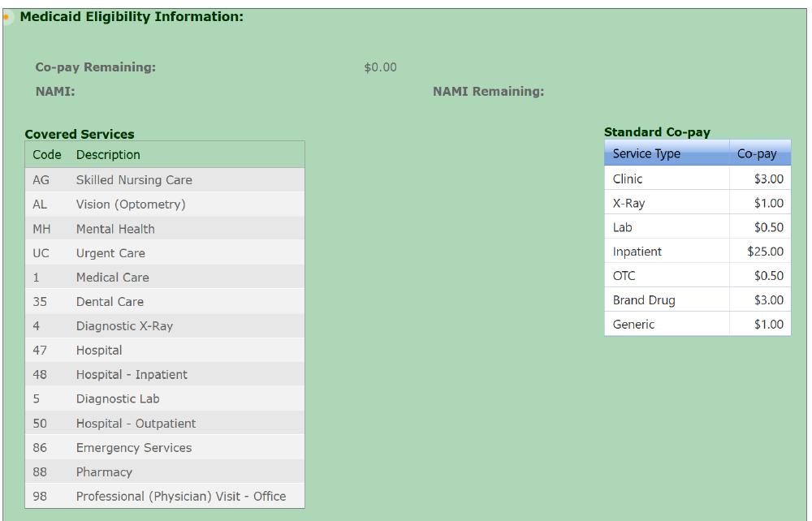Click the $0.00 Co-pay Remaining value
This screenshot has width=812, height=521.
(x=380, y=67)
